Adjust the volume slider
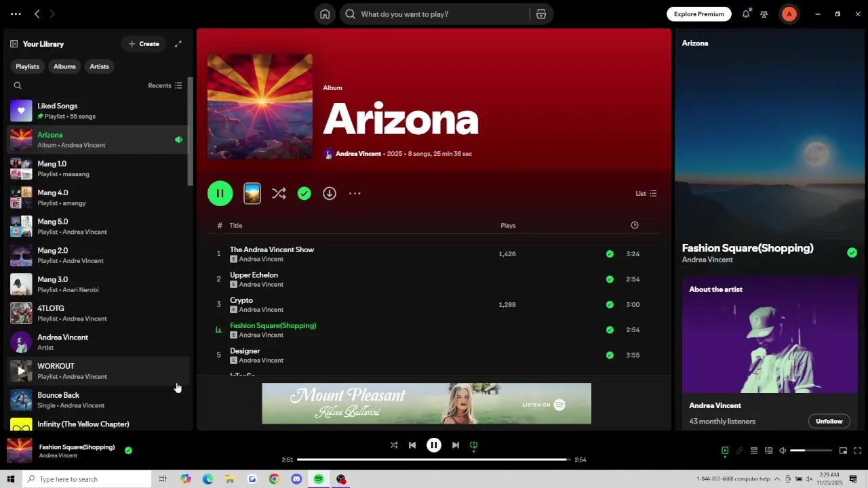This screenshot has height=488, width=868. click(x=811, y=451)
